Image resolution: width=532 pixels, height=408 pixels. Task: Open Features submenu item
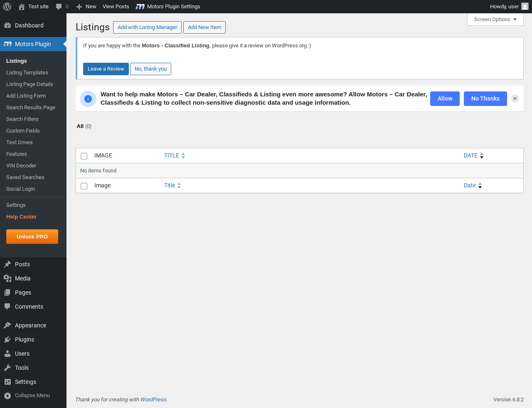(33, 154)
